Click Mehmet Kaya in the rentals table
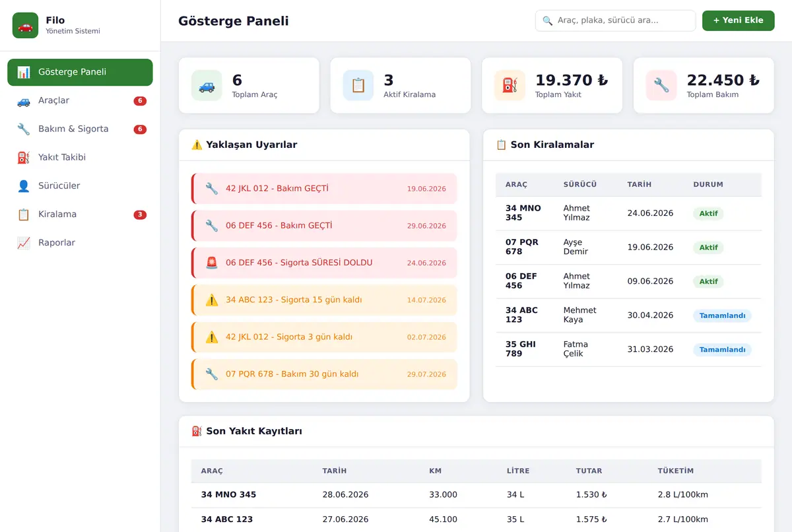Screen dimensions: 792x532 point(579,315)
